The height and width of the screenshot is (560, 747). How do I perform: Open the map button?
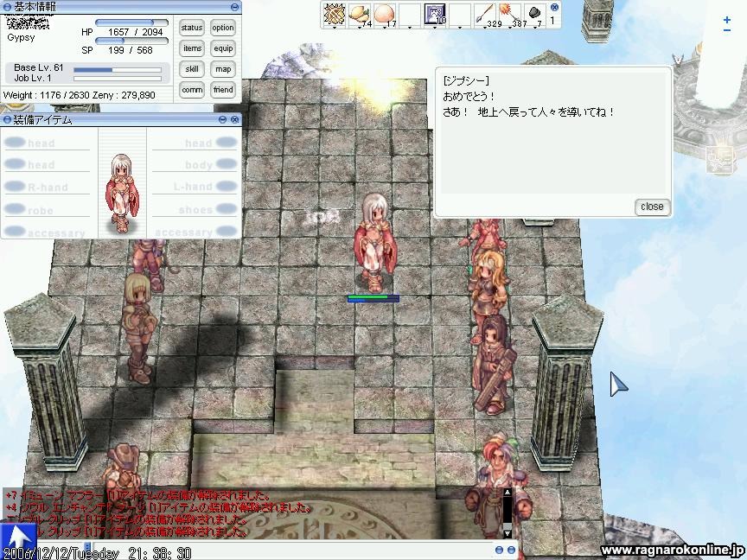(223, 69)
